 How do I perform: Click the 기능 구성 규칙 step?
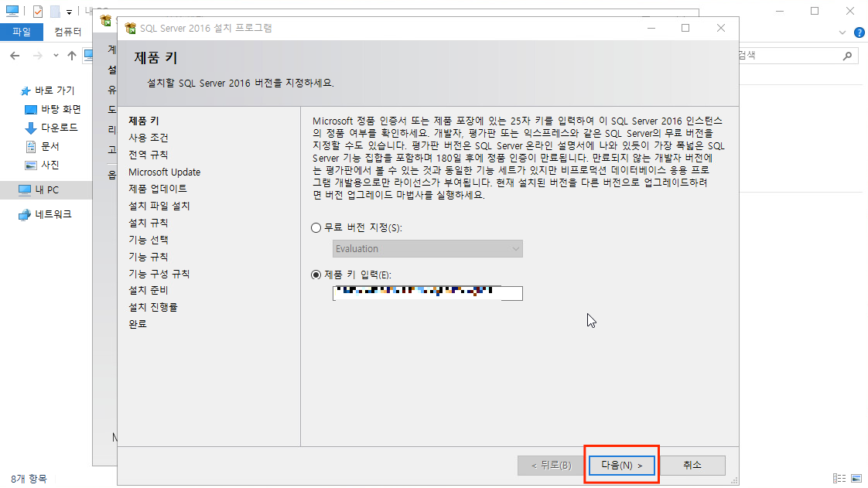click(159, 274)
